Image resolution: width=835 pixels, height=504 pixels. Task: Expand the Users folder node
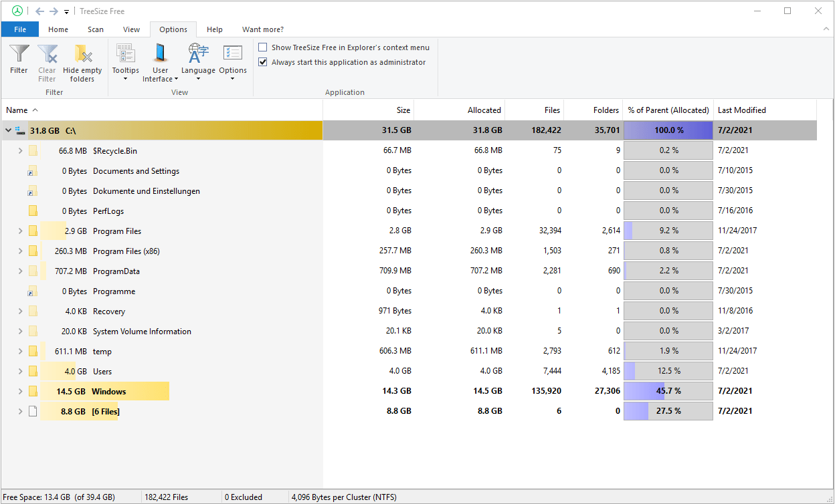[20, 372]
